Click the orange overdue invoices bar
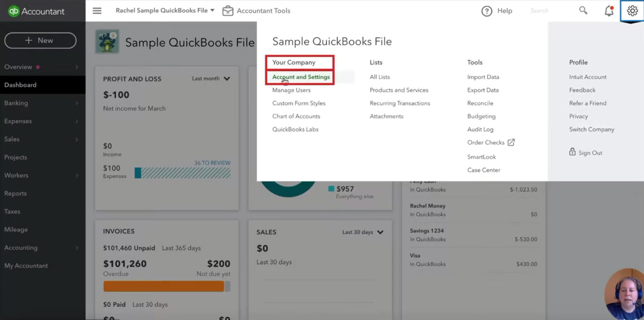Viewport: 644px width, 320px height. (164, 287)
